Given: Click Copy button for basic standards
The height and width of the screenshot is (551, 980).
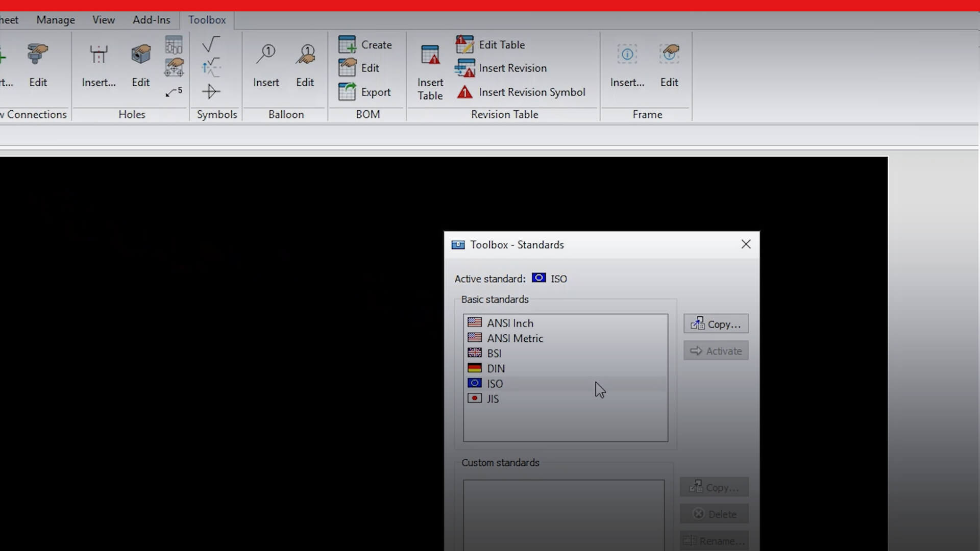Looking at the screenshot, I should pyautogui.click(x=716, y=324).
